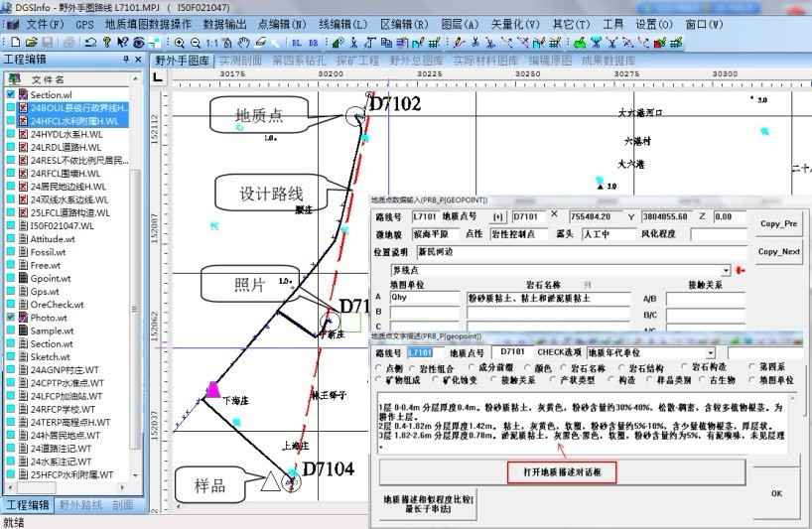Click the red region attribute icon
Viewport: 812px width, 529px height.
[660, 43]
